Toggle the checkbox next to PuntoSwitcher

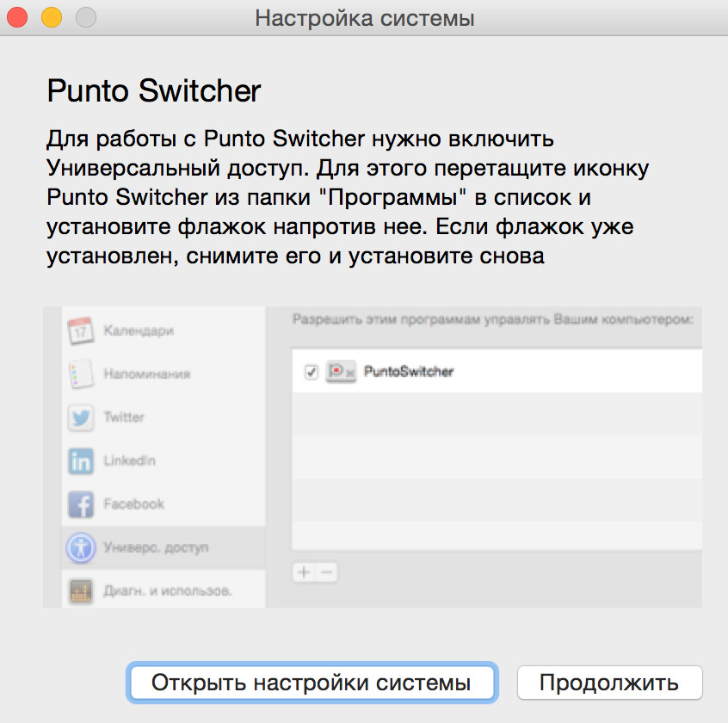[x=312, y=372]
